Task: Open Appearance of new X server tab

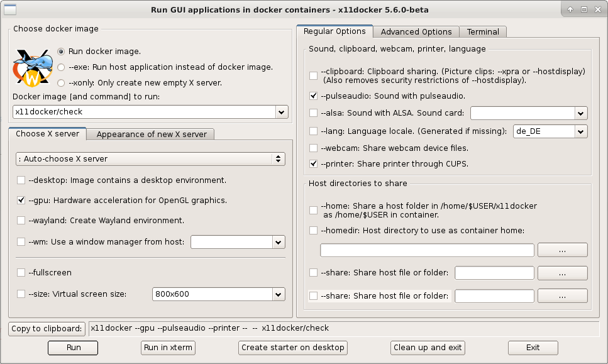Action: [152, 135]
